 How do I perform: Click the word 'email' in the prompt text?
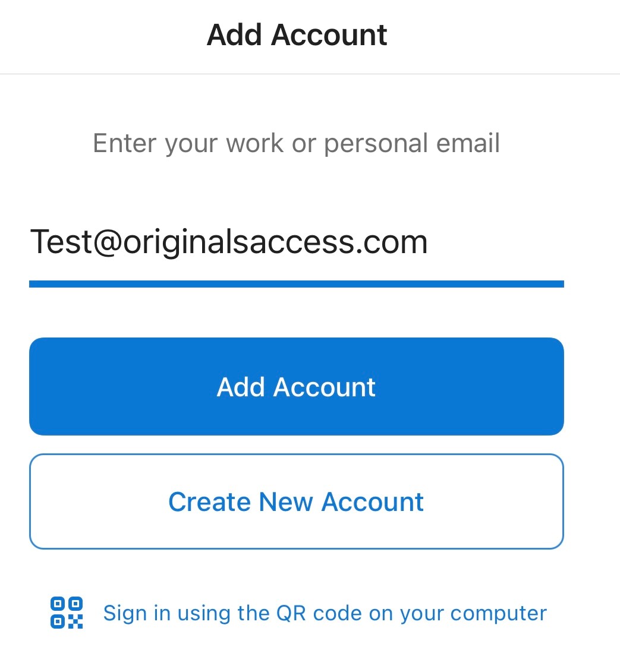point(468,143)
